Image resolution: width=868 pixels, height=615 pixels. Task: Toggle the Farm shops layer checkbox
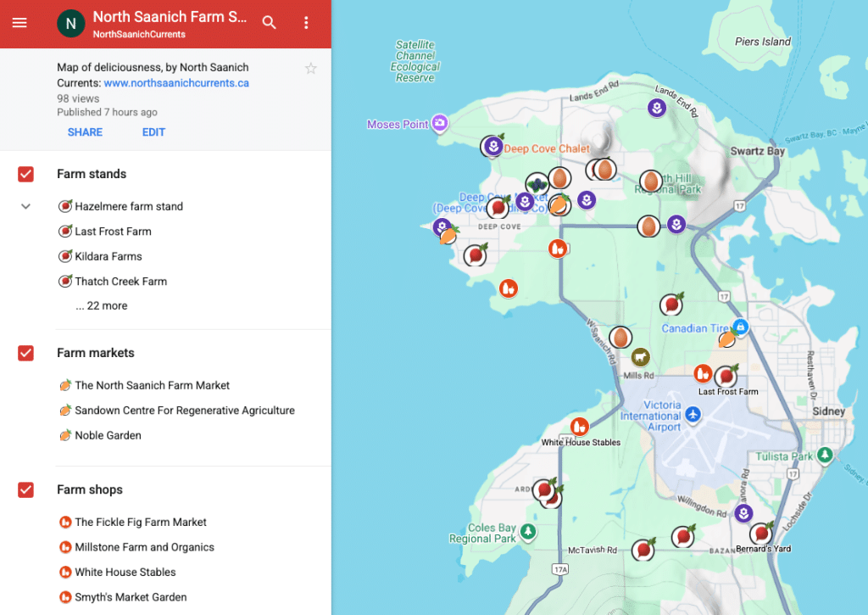(x=26, y=489)
